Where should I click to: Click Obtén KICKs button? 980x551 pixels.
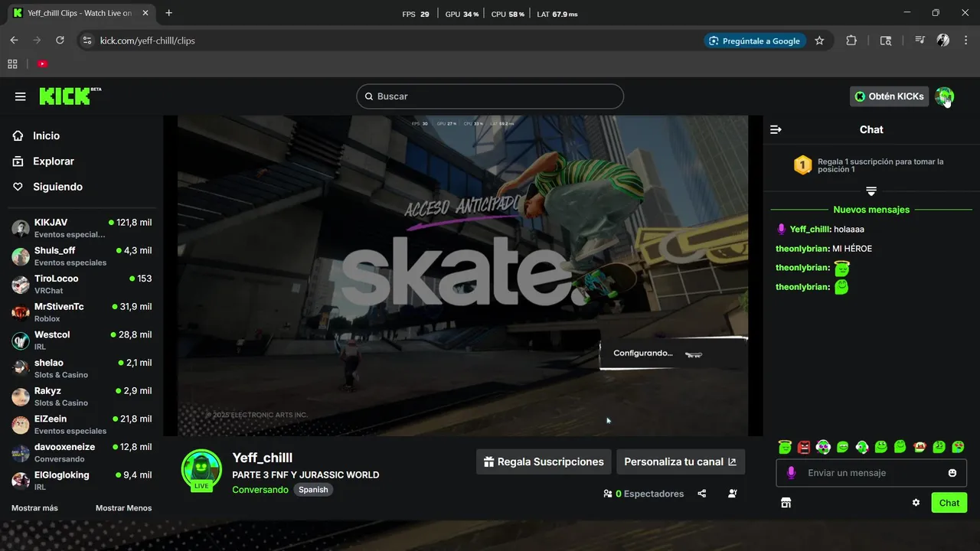[x=889, y=96]
